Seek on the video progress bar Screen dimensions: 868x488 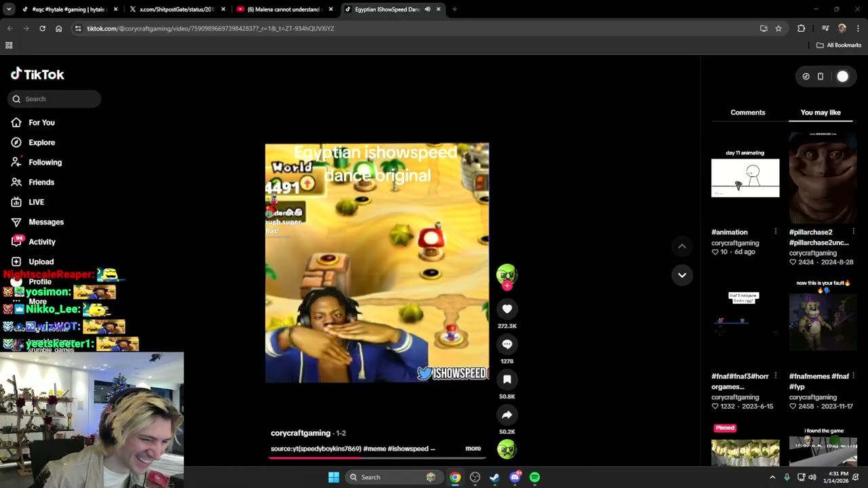point(377,457)
